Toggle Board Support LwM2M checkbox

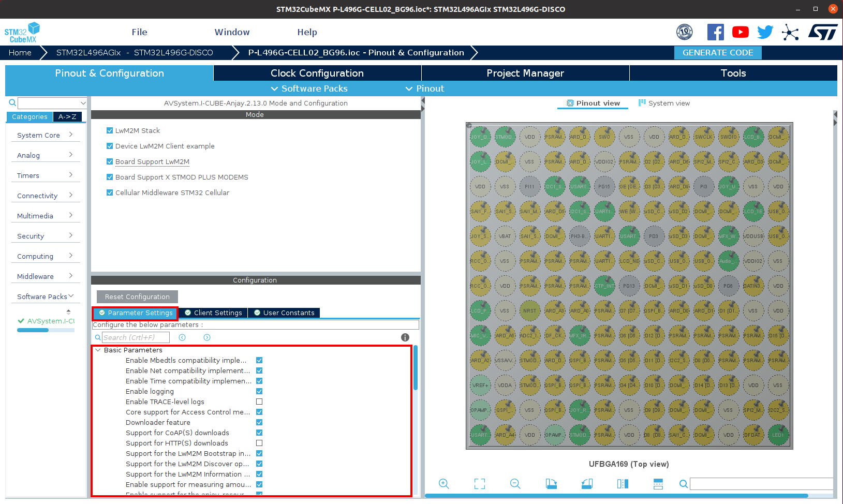(x=110, y=161)
